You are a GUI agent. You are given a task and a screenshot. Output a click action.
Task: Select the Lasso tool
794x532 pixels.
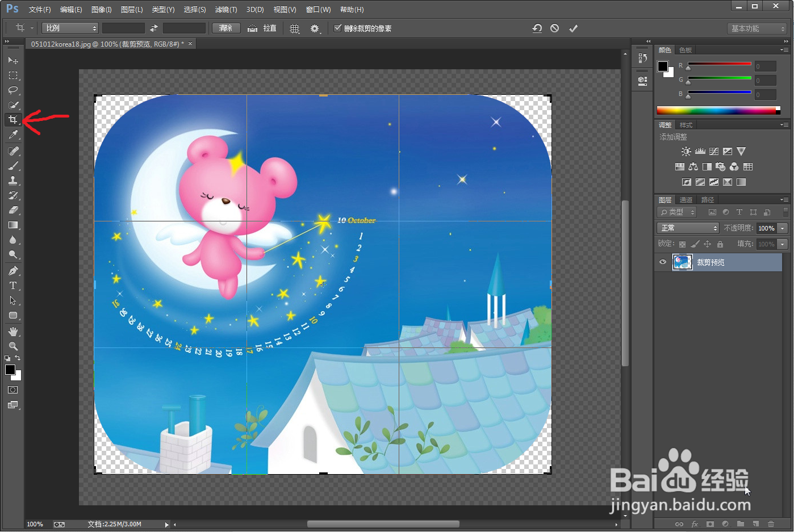pyautogui.click(x=12, y=90)
